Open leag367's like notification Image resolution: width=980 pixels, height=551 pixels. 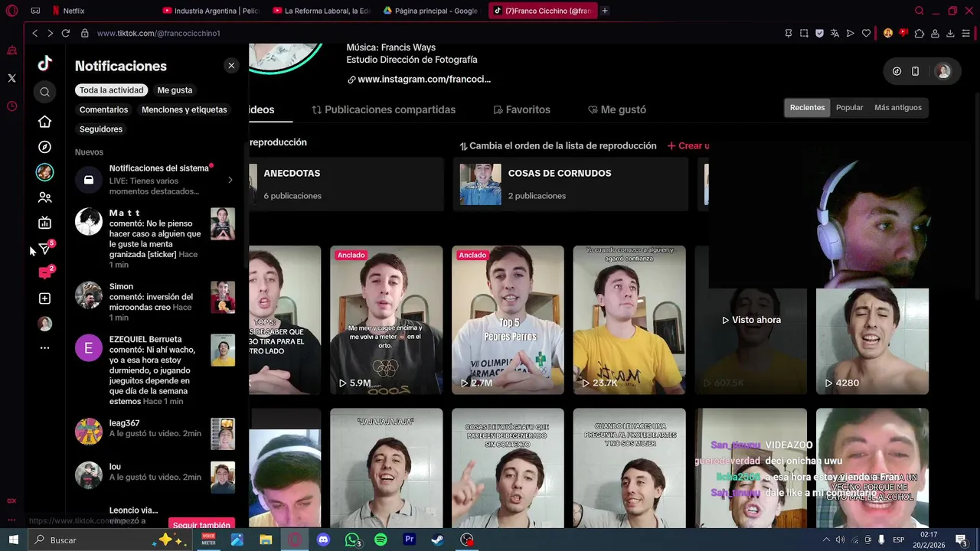(155, 432)
